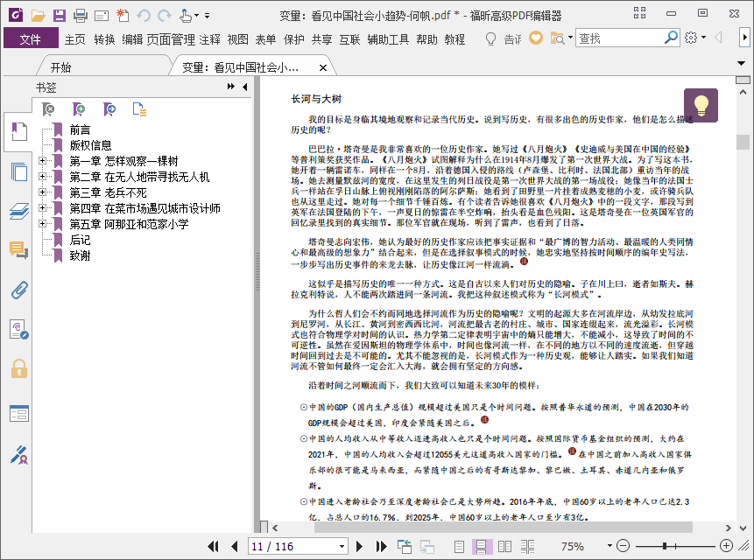Open the Form fields panel icon

(18, 414)
